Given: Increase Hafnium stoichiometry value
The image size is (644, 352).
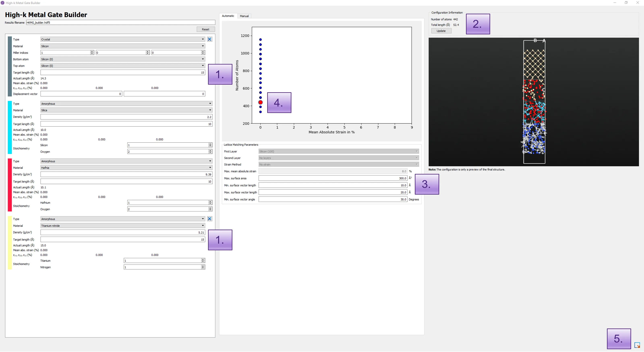Looking at the screenshot, I should point(210,201).
